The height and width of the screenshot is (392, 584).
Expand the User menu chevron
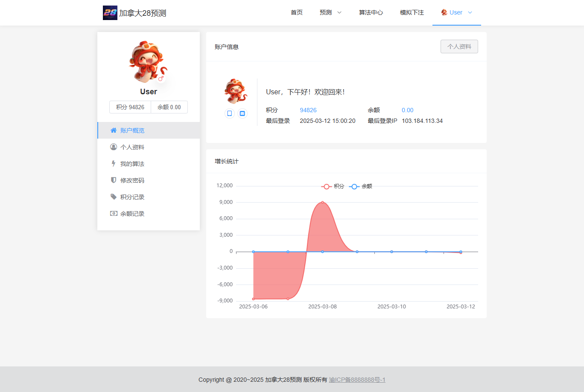pos(470,13)
